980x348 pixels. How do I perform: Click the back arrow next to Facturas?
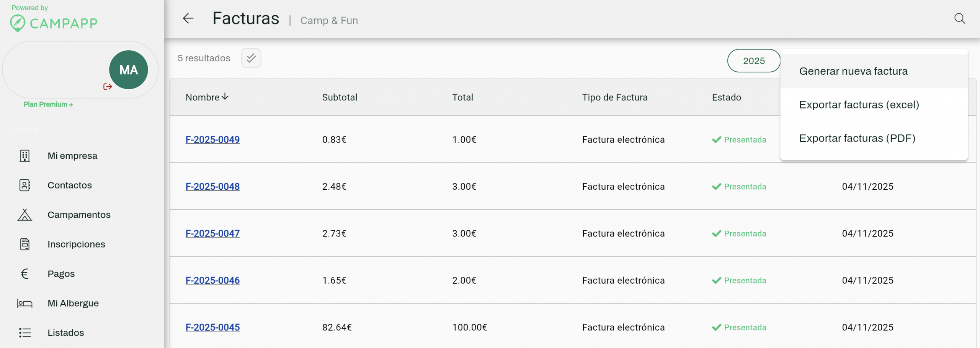click(x=188, y=18)
